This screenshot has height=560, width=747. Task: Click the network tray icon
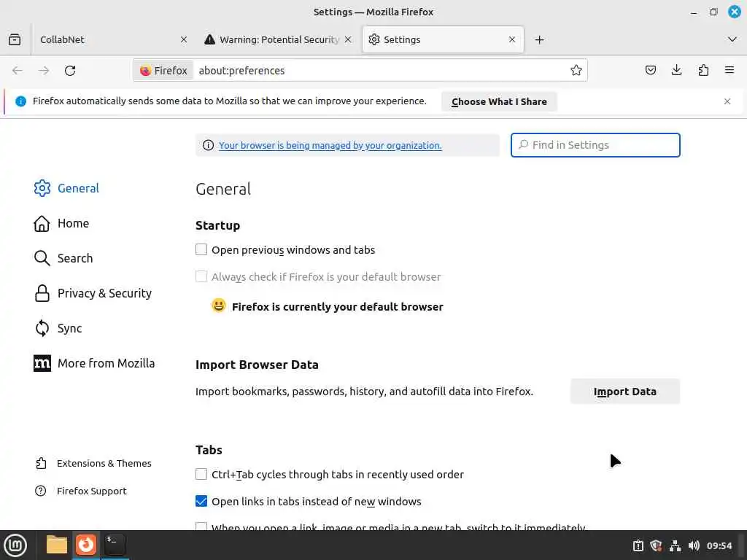pos(675,545)
